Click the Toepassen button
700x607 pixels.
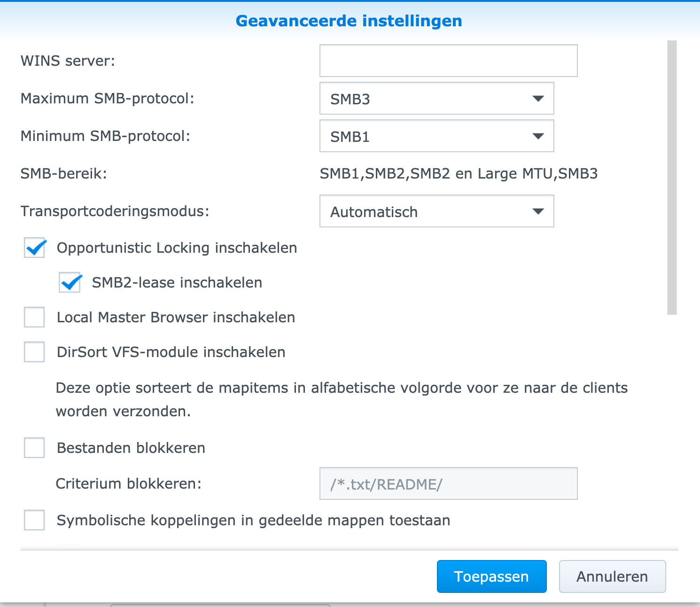pyautogui.click(x=491, y=576)
